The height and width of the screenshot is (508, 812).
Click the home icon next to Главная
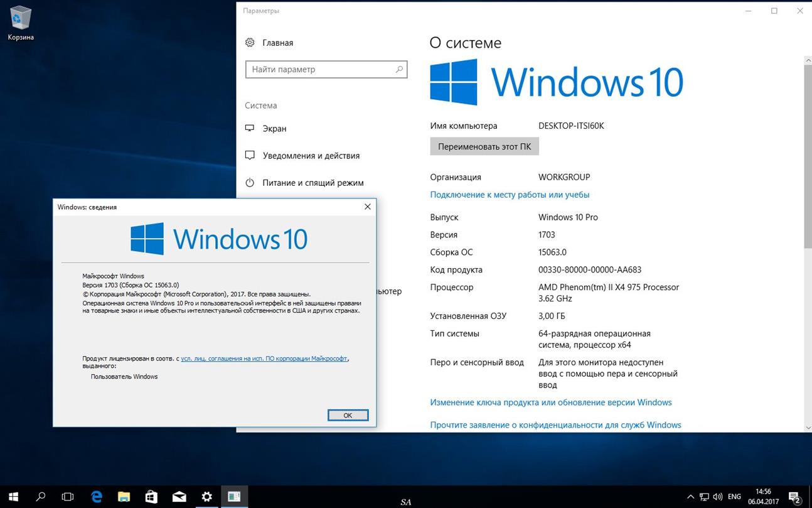pyautogui.click(x=250, y=43)
